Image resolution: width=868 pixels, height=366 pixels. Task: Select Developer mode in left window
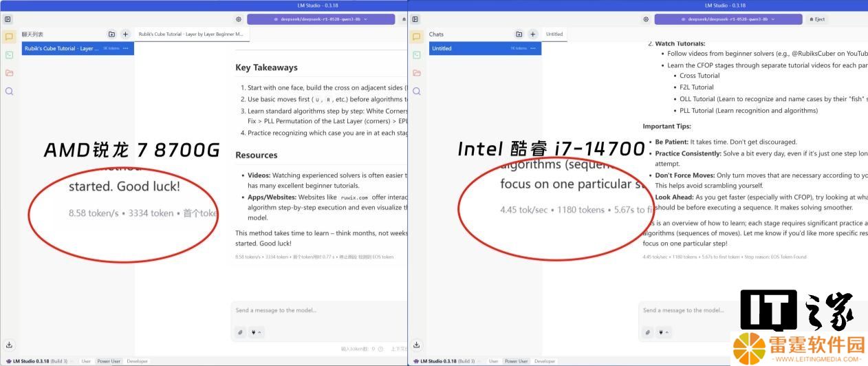[x=137, y=361]
